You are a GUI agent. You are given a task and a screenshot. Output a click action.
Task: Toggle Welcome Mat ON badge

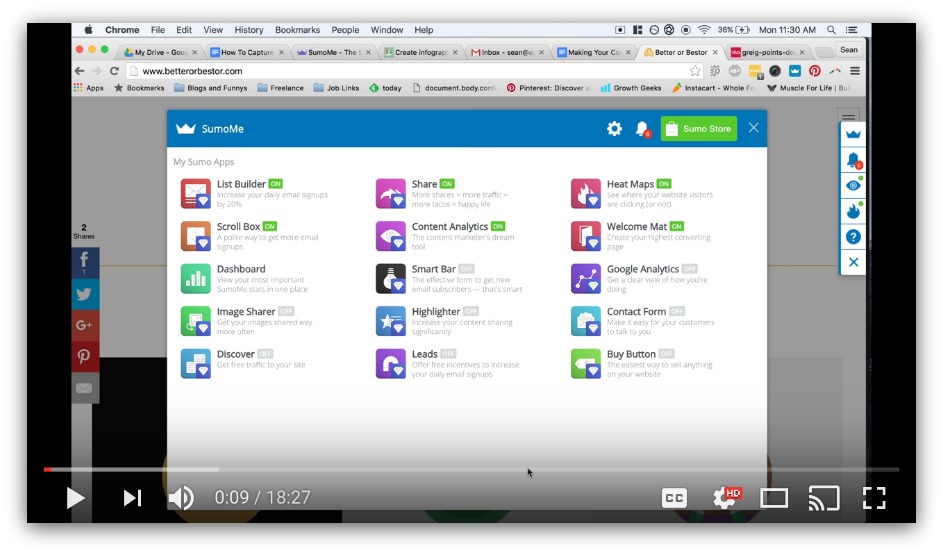click(677, 227)
